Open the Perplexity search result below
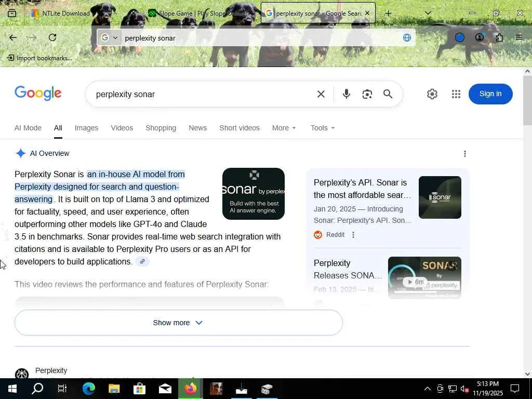The image size is (532, 399). (51, 370)
